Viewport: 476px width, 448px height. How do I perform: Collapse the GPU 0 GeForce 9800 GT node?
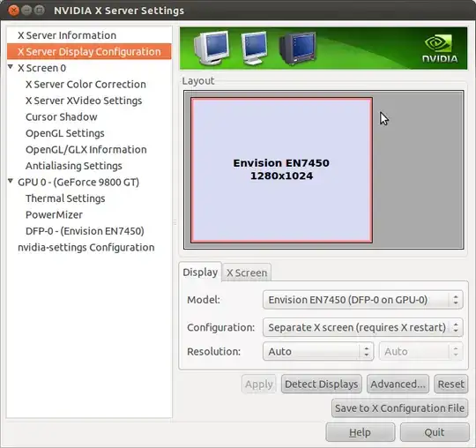pos(11,181)
